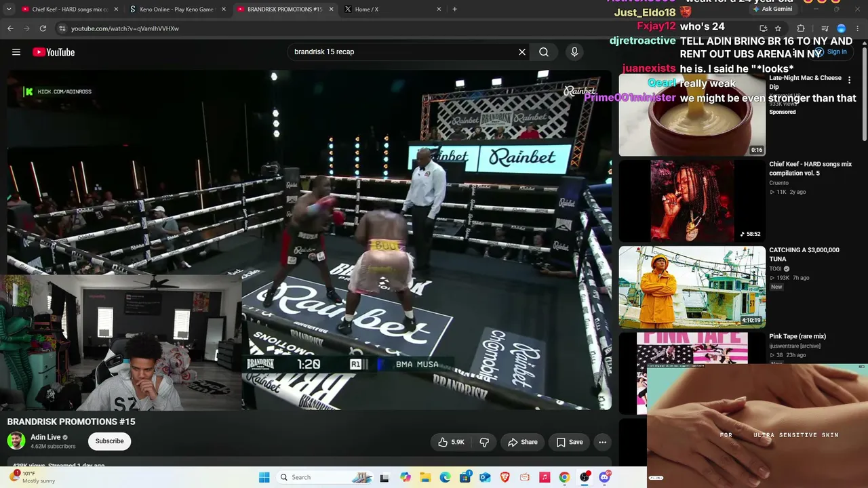Click the main video player

(309, 240)
